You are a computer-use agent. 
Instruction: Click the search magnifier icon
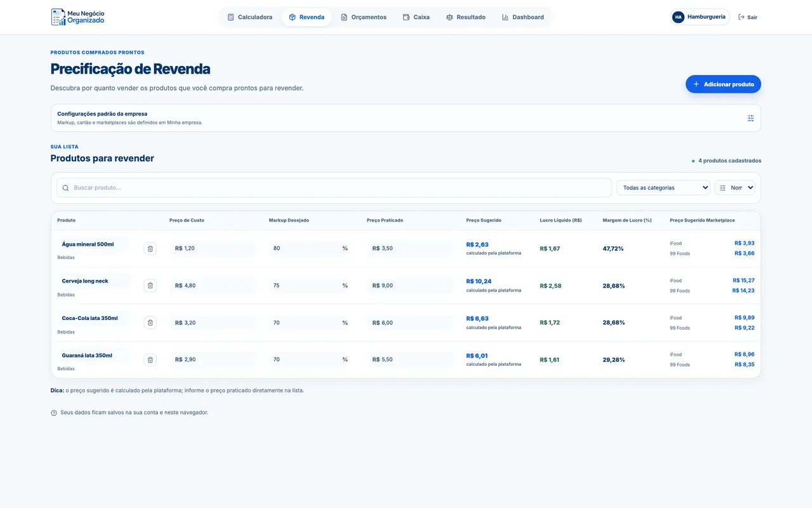(66, 188)
